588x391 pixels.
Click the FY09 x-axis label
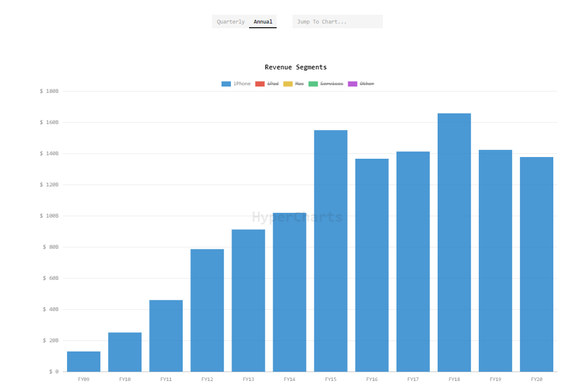pos(83,379)
